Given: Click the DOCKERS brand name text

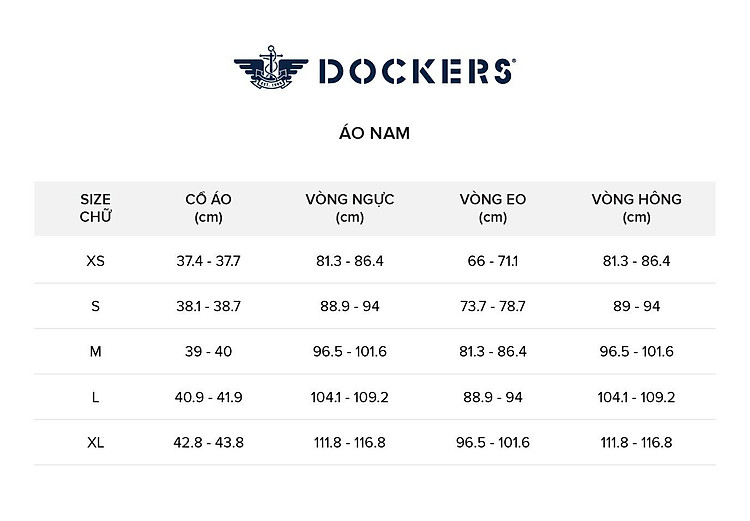Looking at the screenshot, I should 416,71.
